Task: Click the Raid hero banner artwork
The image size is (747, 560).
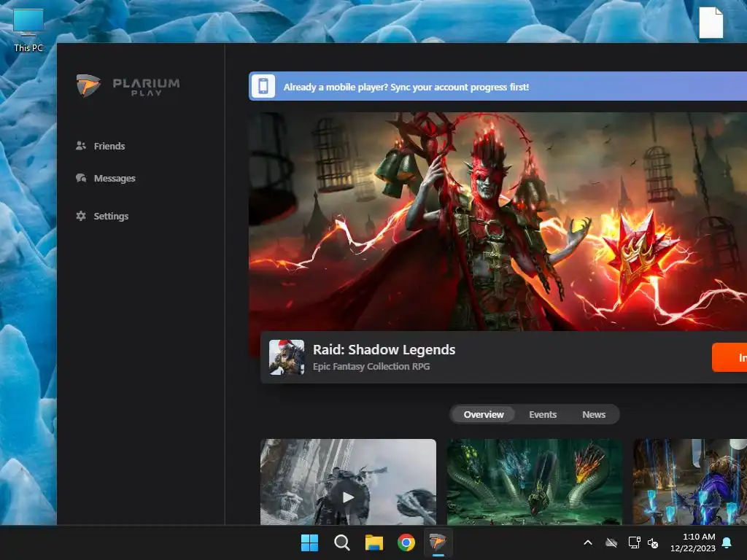Action: coord(498,222)
